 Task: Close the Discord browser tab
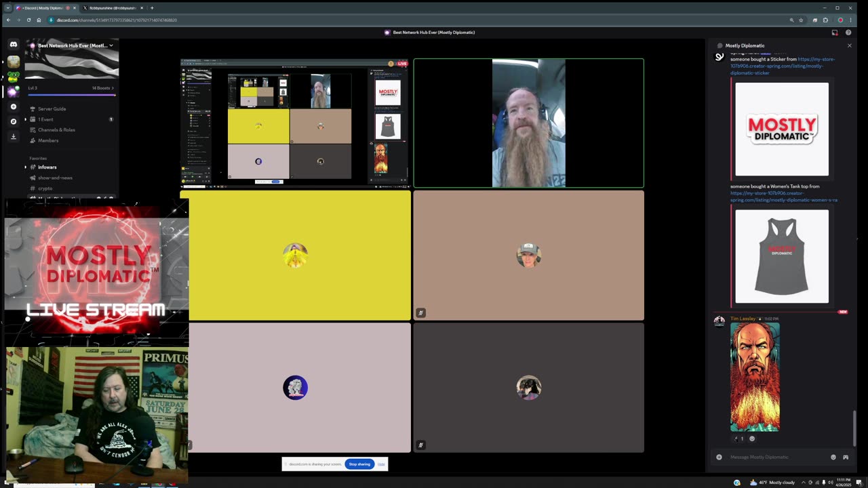click(x=75, y=8)
